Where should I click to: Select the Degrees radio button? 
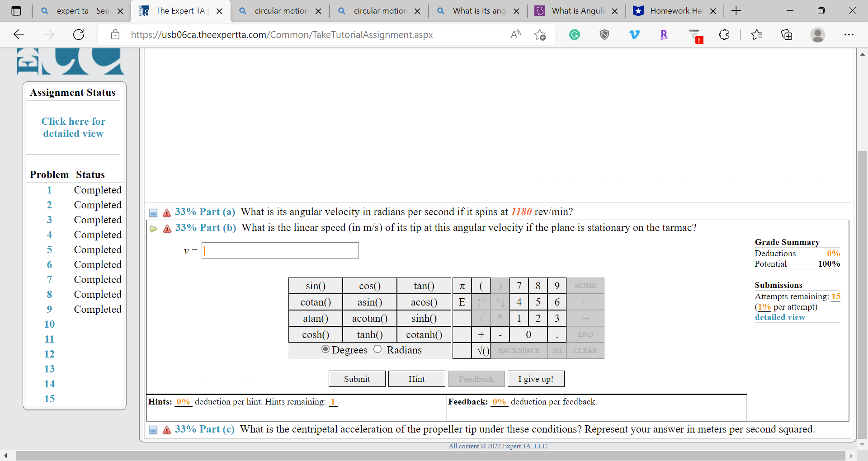click(325, 349)
